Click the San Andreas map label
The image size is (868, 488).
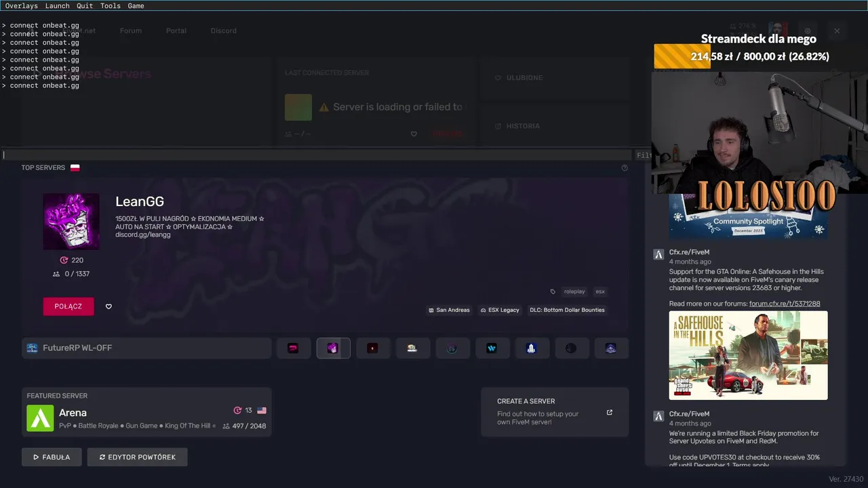(449, 310)
